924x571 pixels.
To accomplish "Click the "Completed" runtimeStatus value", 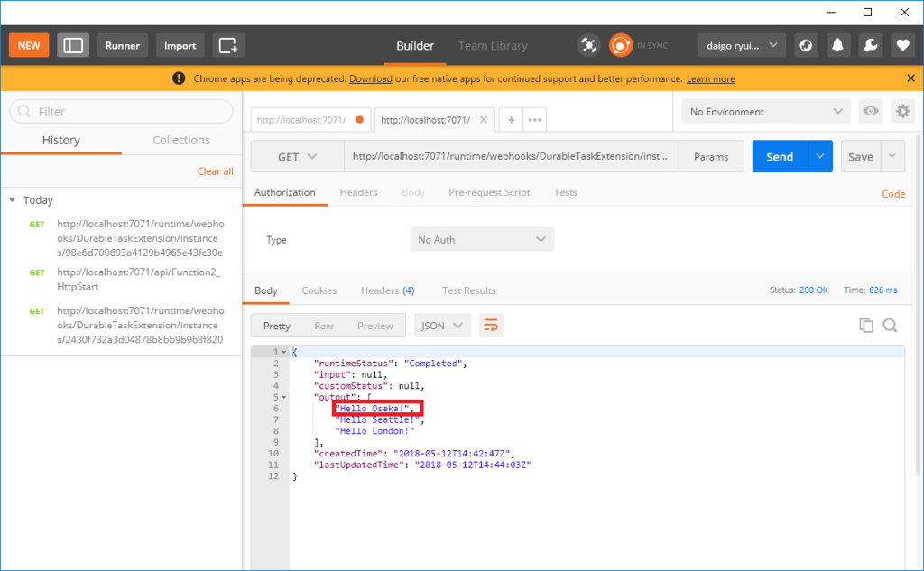I will click(x=433, y=364).
